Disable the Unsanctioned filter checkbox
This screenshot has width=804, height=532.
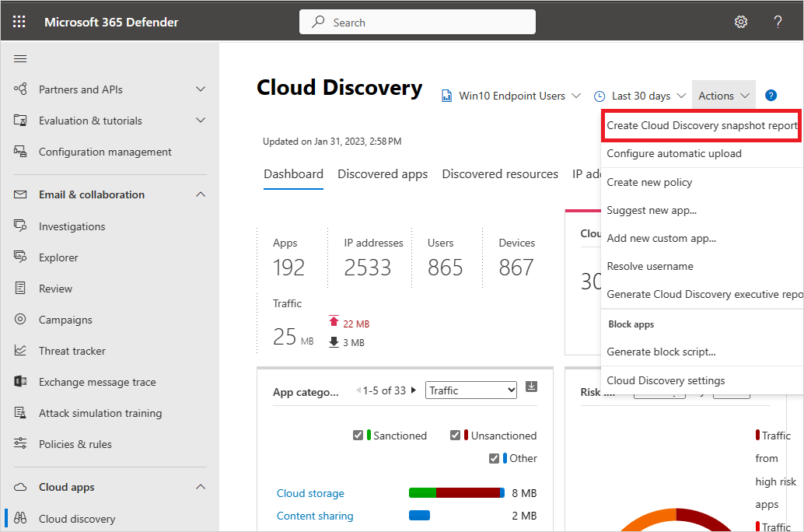tap(455, 436)
